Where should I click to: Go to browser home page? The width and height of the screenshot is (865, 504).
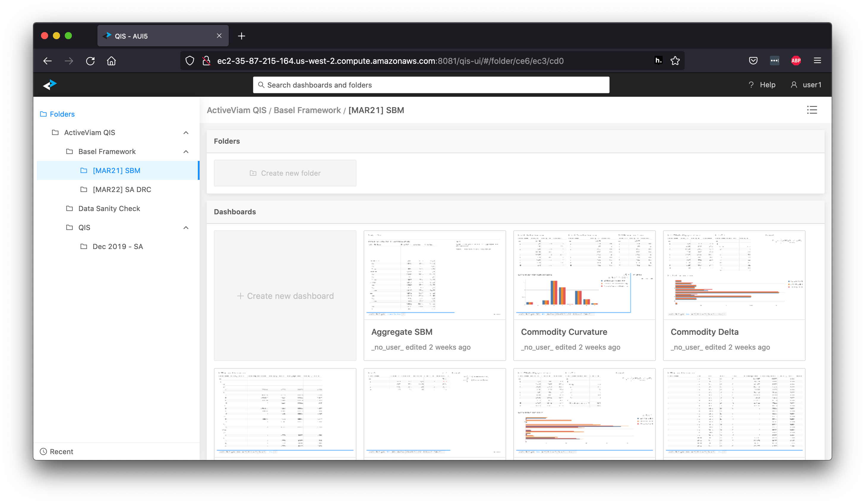[111, 61]
